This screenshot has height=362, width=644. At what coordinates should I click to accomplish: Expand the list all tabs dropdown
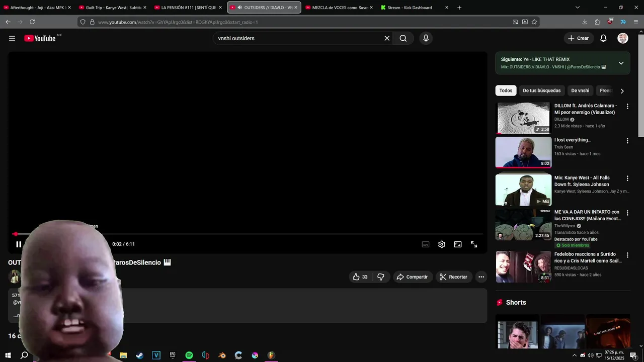click(577, 8)
